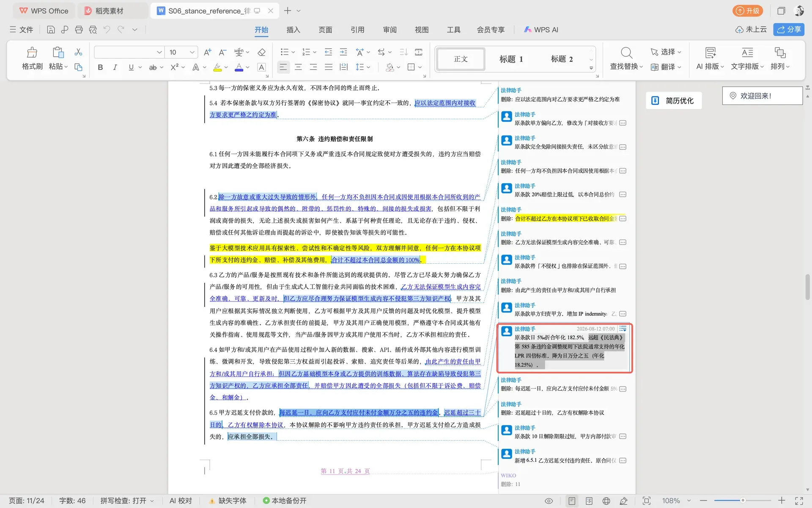Click the Find and Replace magnifier icon
The width and height of the screenshot is (812, 508).
626,52
